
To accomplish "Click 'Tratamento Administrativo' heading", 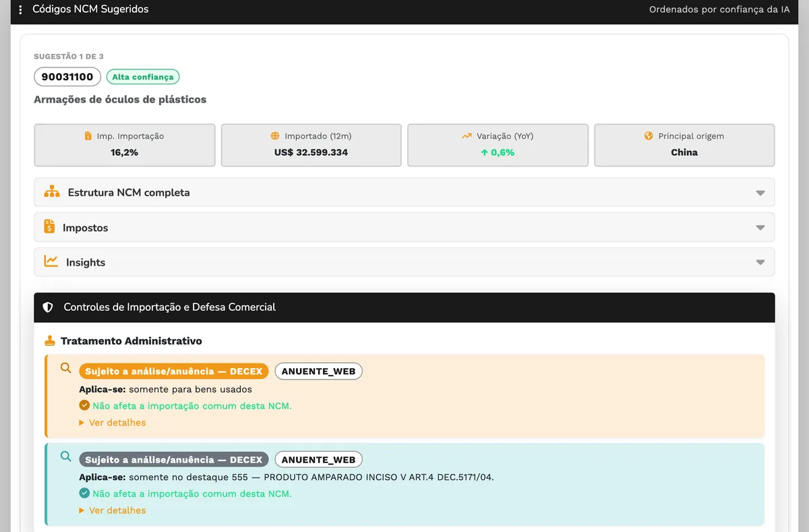I will (x=131, y=341).
